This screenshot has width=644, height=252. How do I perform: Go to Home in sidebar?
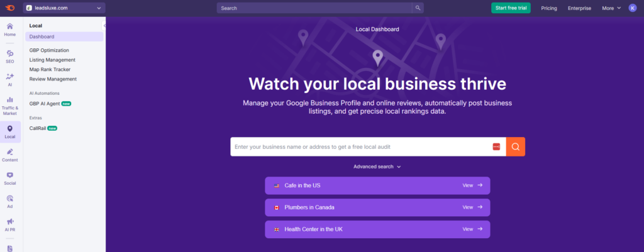pyautogui.click(x=10, y=30)
